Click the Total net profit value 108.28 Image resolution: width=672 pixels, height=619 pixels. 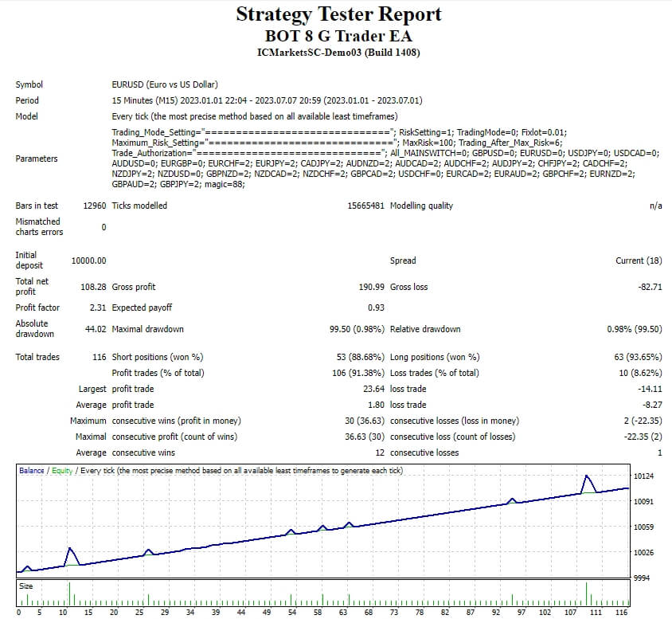100,287
